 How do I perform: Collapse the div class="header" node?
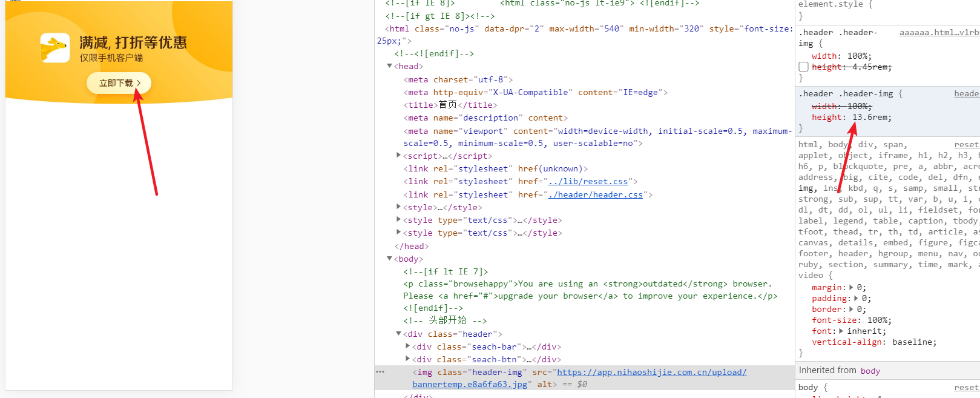click(398, 334)
